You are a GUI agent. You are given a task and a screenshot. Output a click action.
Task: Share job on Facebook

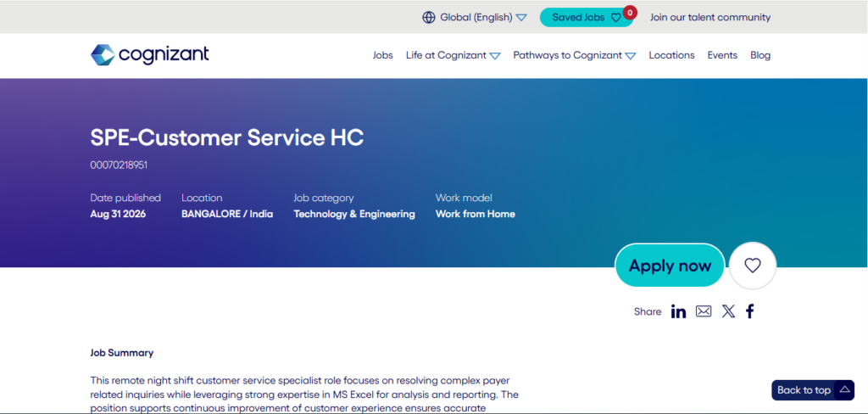(x=749, y=311)
